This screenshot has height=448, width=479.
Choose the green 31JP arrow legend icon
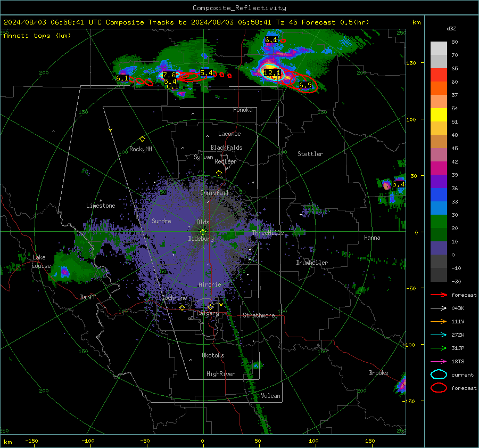pos(439,348)
